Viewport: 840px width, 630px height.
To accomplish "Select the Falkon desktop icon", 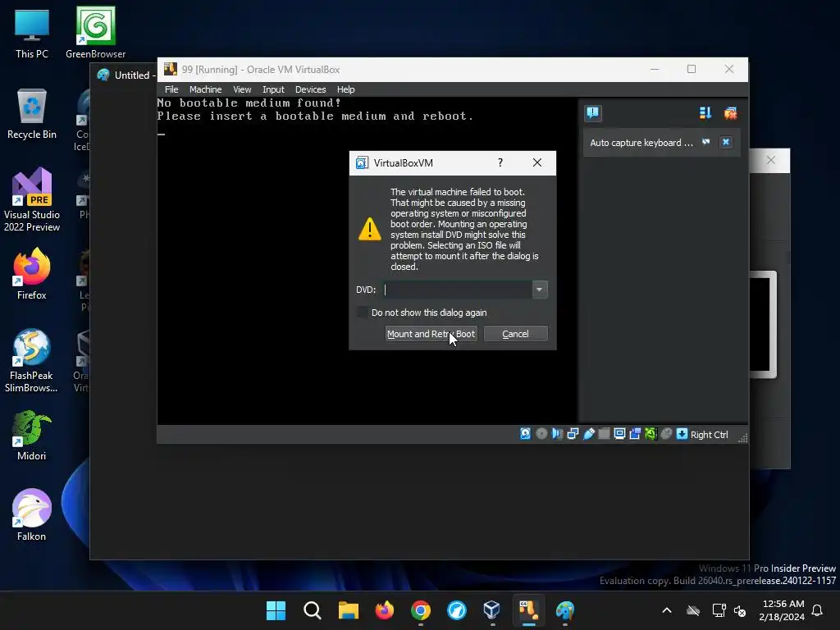I will 32,515.
